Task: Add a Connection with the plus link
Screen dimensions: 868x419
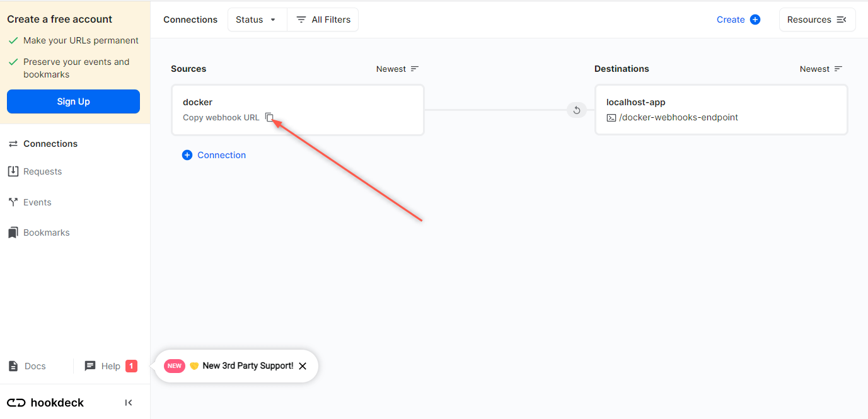Action: (214, 154)
